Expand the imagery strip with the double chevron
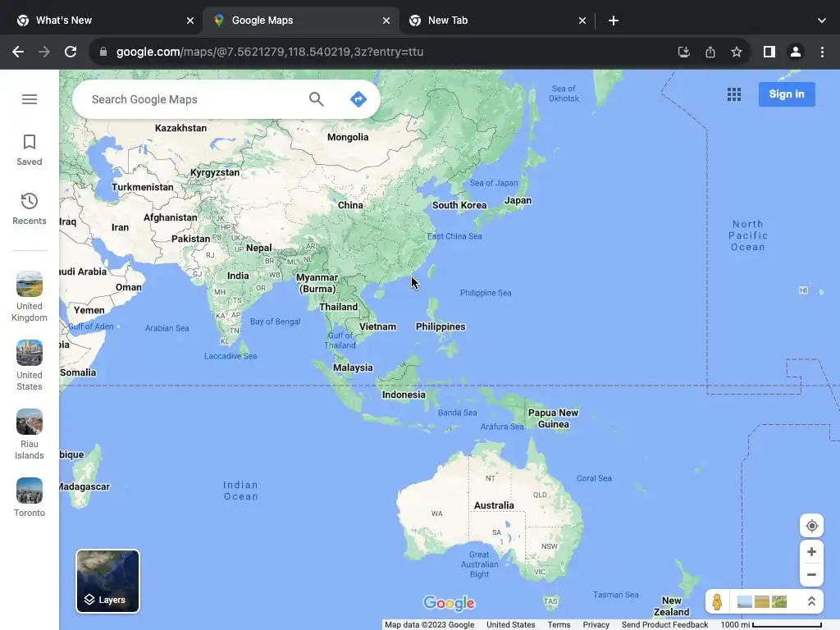 point(811,601)
